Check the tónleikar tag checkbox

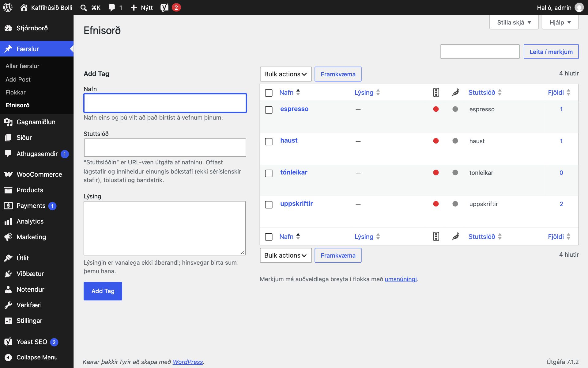[269, 173]
